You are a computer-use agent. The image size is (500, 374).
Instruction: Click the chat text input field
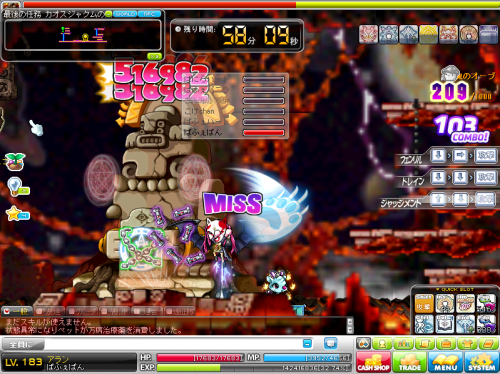173,344
